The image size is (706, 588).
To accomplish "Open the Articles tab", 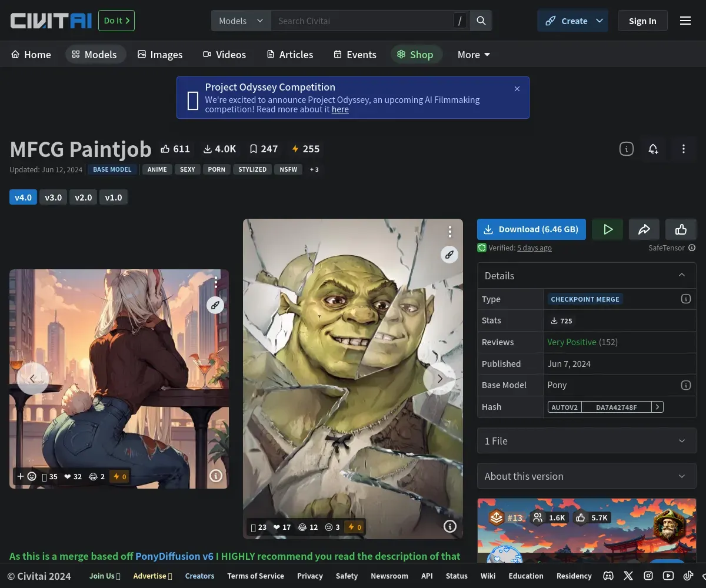I will click(x=289, y=55).
